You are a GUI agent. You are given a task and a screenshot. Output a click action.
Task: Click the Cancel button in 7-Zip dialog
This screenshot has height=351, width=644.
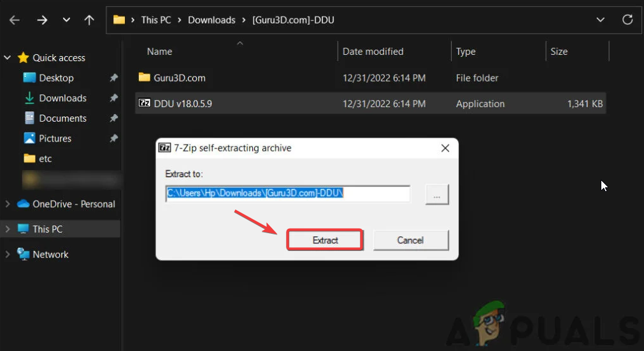click(411, 240)
